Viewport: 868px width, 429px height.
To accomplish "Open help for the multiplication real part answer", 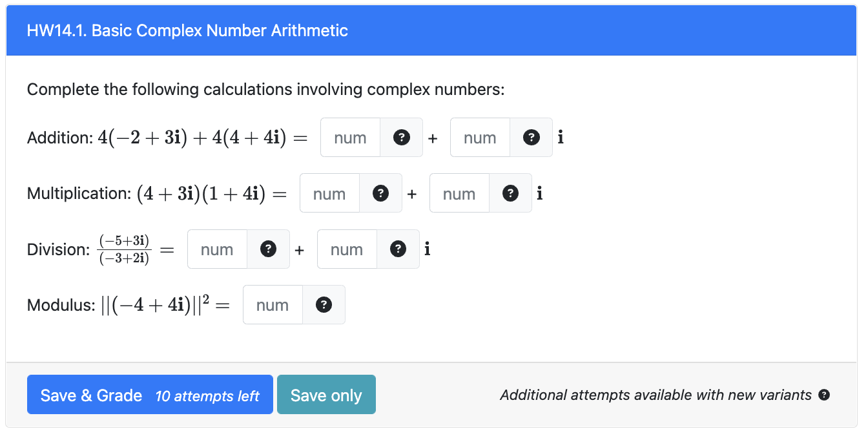I will tap(380, 193).
